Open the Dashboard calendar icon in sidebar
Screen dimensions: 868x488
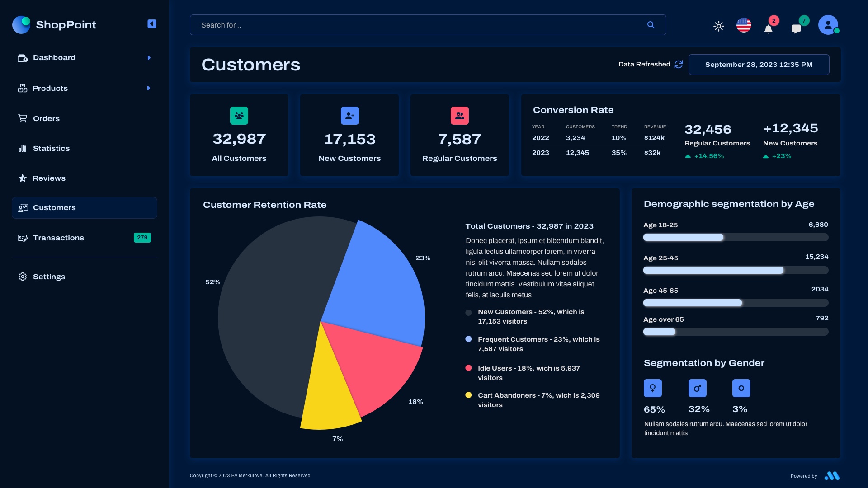click(22, 57)
